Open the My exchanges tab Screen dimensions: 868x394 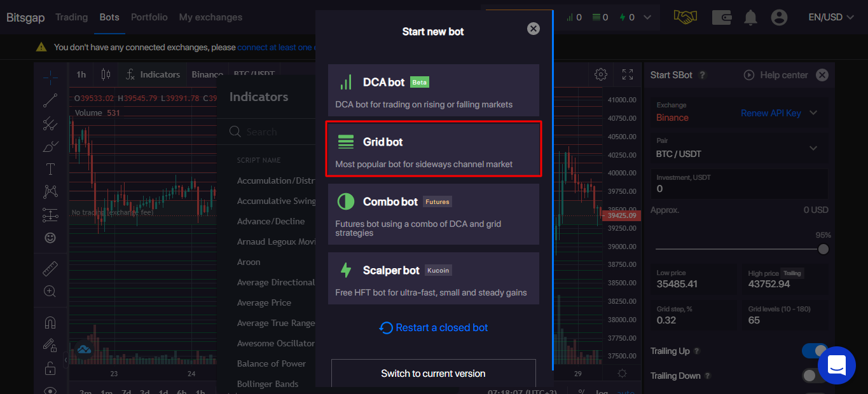[x=210, y=17]
